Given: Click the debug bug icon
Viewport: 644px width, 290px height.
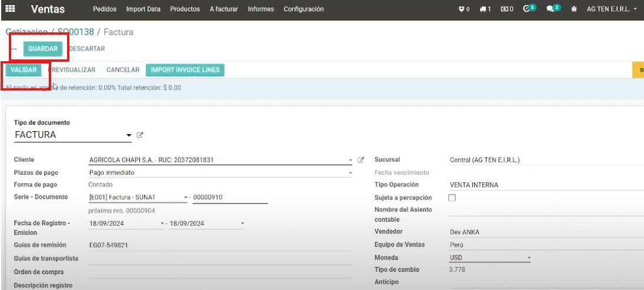Looking at the screenshot, I should click(574, 9).
